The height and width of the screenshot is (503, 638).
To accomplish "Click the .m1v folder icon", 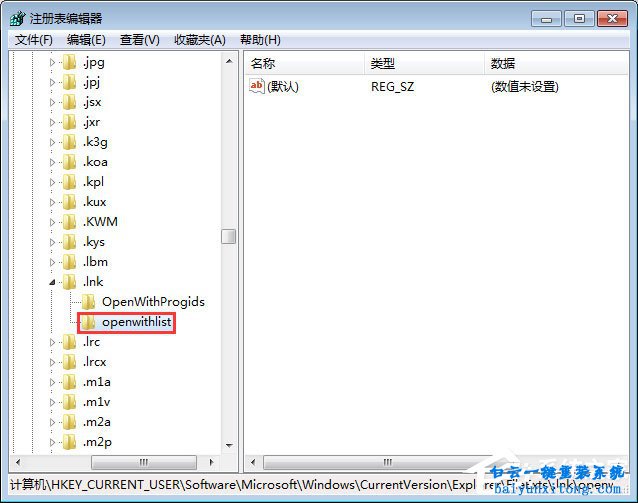I will (x=70, y=402).
